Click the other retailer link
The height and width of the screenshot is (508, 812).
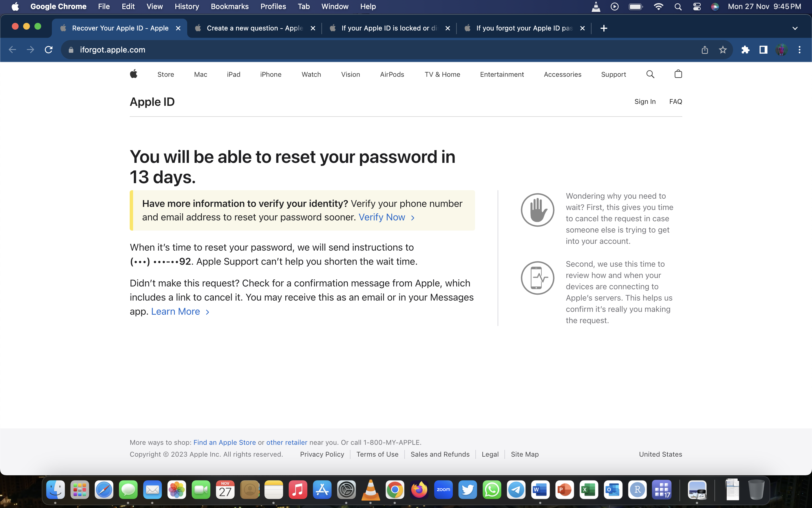(286, 443)
